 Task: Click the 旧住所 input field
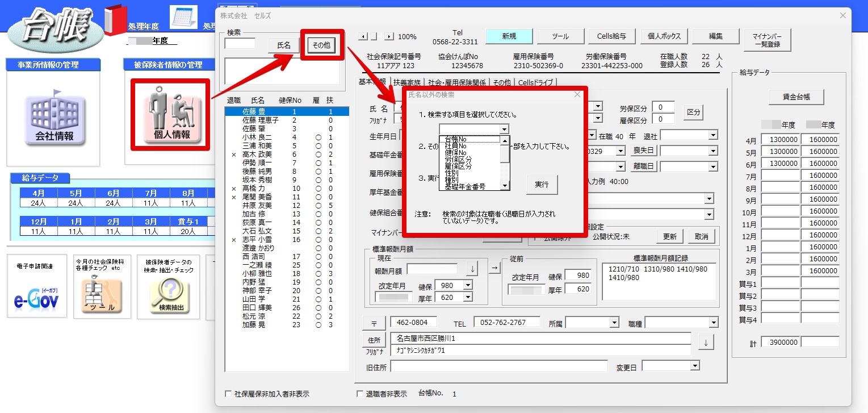click(499, 366)
